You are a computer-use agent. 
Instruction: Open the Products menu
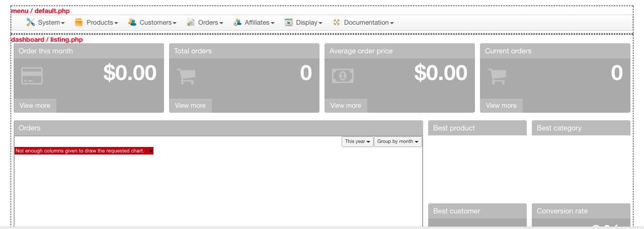102,22
